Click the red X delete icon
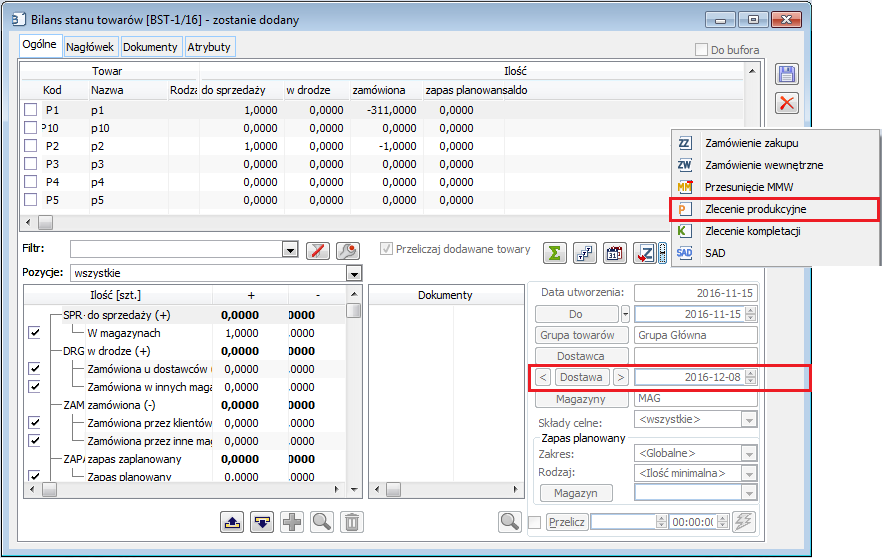882x558 pixels. pyautogui.click(x=788, y=102)
